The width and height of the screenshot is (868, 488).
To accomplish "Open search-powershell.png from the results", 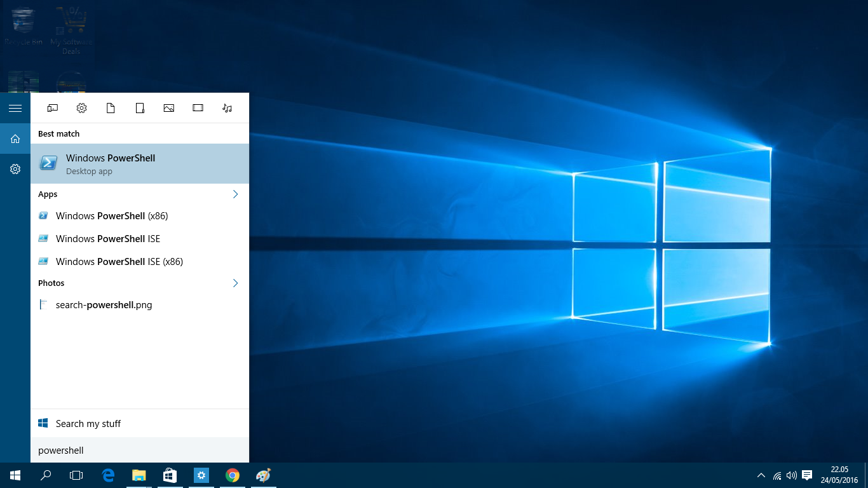I will point(104,305).
